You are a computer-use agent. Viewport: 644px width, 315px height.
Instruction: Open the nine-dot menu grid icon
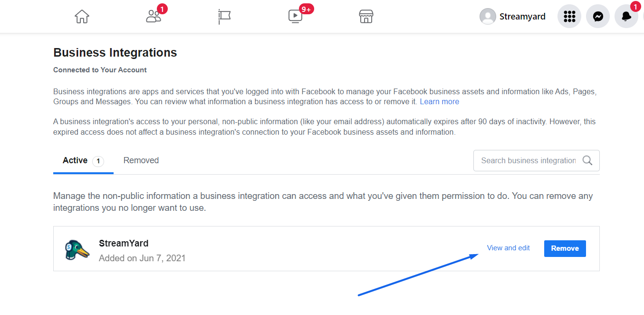point(569,17)
